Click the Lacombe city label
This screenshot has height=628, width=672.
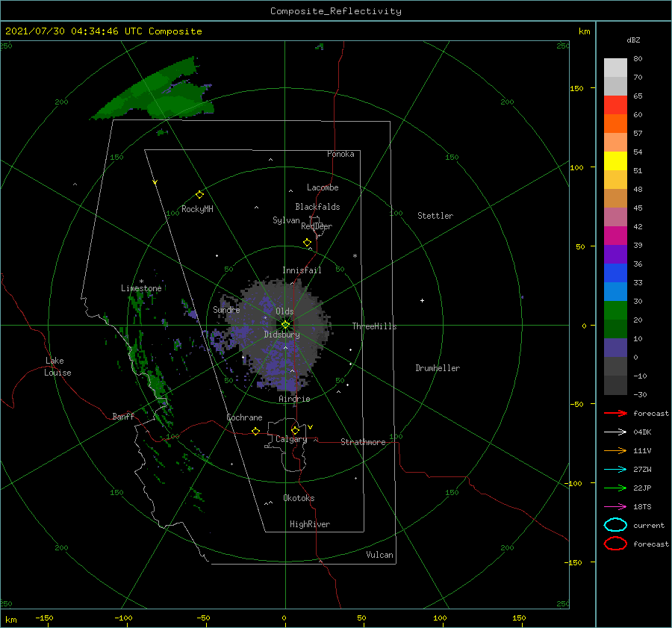point(323,187)
